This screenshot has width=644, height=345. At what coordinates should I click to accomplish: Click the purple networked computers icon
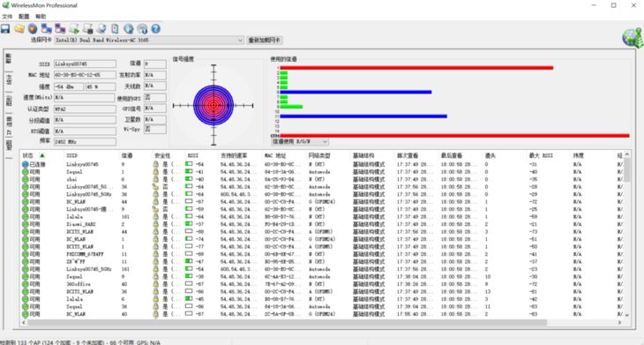pos(60,29)
